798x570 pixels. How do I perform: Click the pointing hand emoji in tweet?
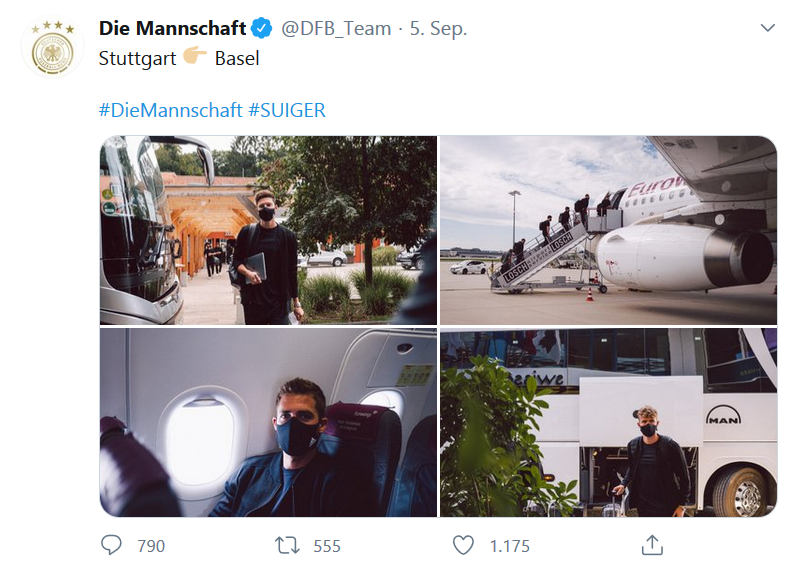pyautogui.click(x=194, y=58)
